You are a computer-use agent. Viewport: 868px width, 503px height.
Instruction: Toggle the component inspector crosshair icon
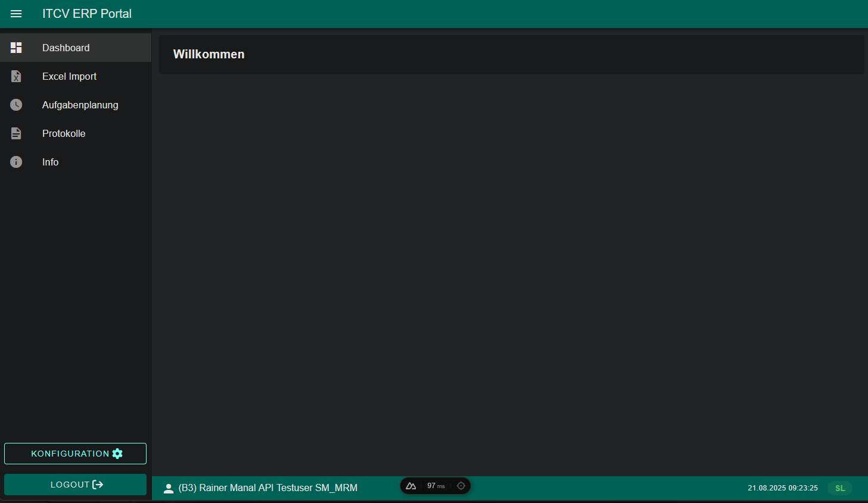click(x=461, y=486)
